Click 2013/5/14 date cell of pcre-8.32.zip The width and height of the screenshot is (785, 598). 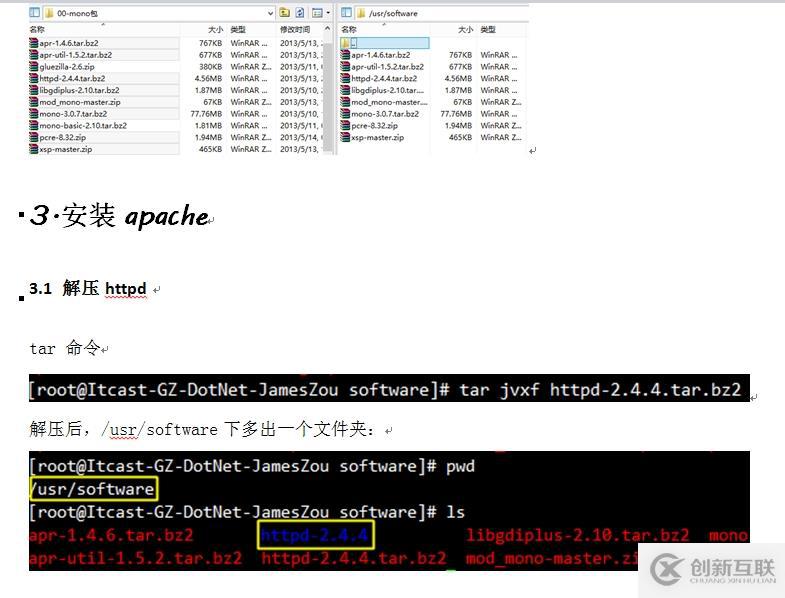coord(301,137)
